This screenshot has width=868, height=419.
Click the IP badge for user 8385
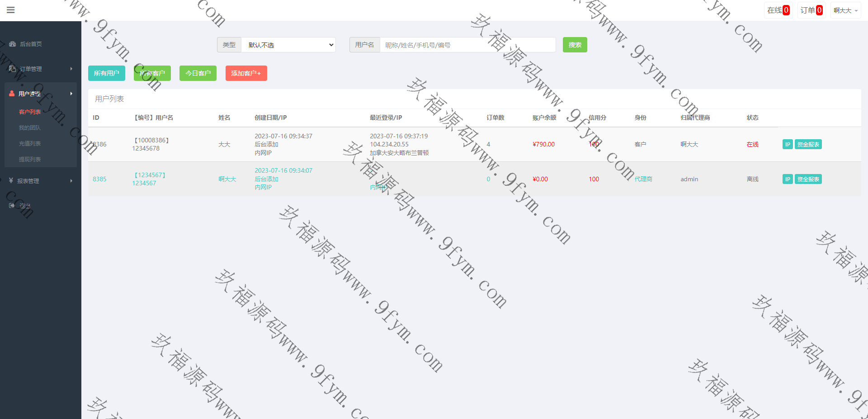tap(787, 179)
